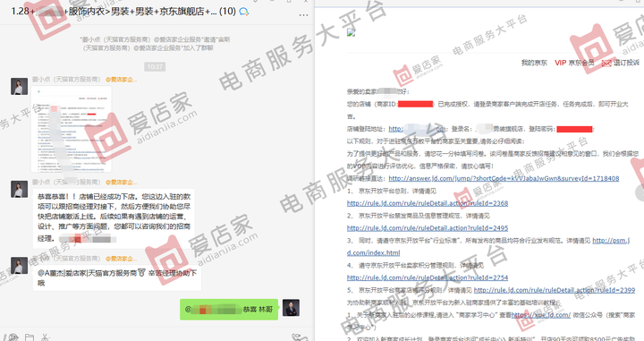Open the avatar beside the @A董杰 message
Viewport: 644px width, 341px height.
pos(19,266)
